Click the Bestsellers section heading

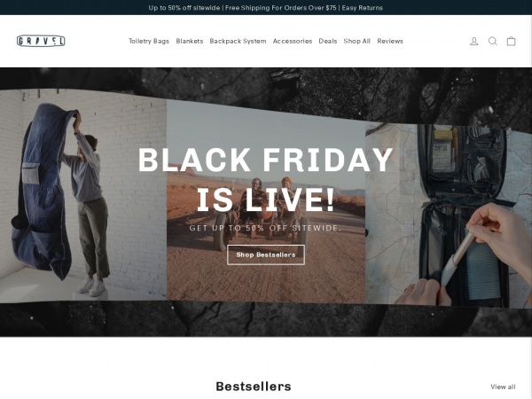(254, 387)
